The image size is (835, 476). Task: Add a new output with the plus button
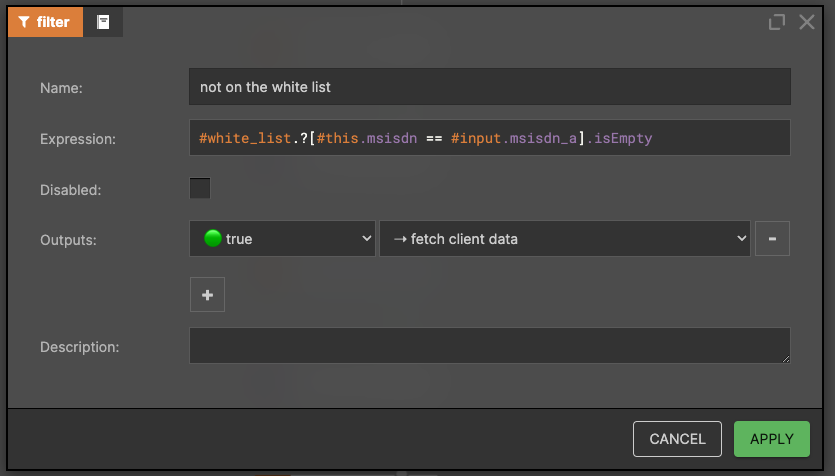click(x=207, y=294)
